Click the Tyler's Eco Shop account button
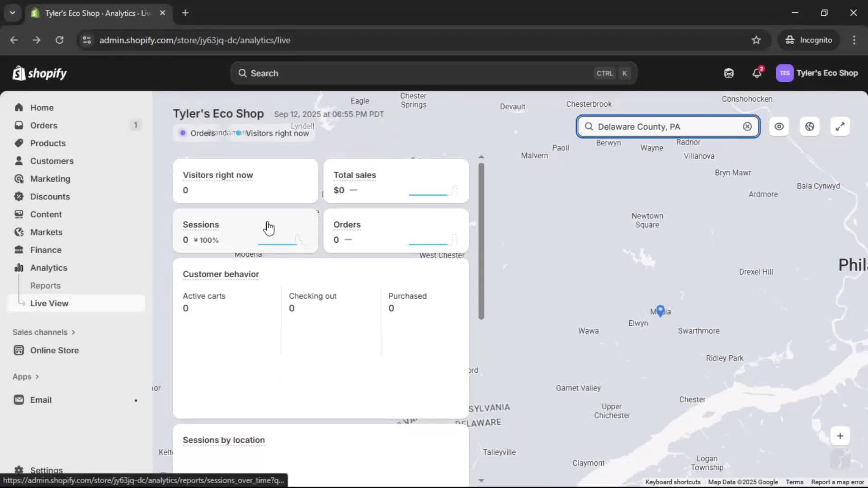 point(816,73)
